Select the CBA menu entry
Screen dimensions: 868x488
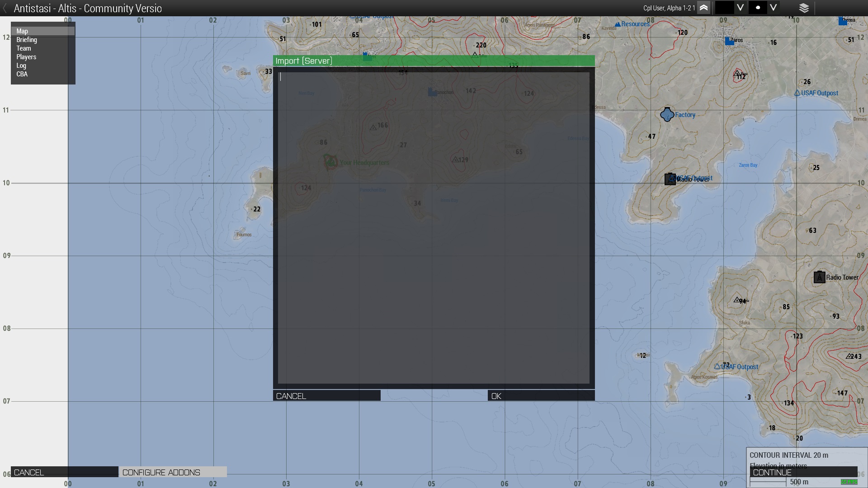22,74
